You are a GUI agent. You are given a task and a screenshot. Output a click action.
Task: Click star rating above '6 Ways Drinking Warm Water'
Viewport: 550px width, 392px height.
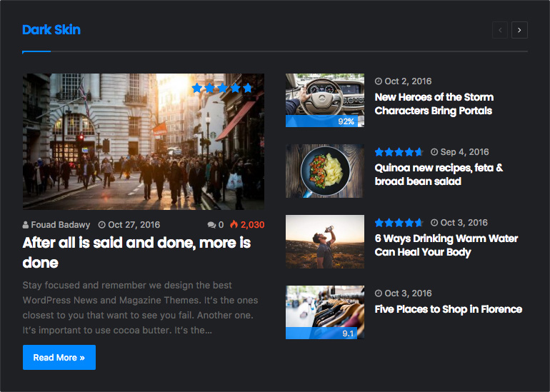pos(399,223)
